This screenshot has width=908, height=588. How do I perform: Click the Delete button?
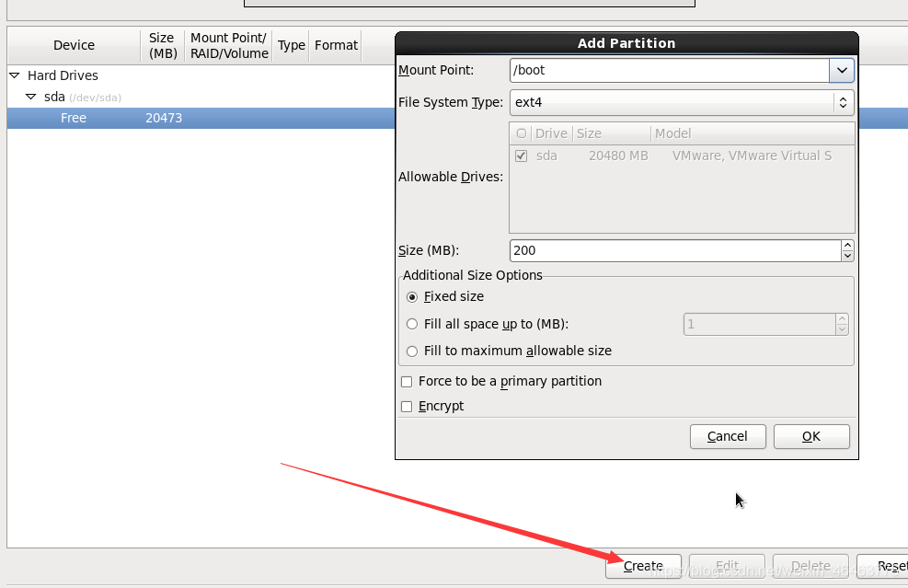pos(810,566)
